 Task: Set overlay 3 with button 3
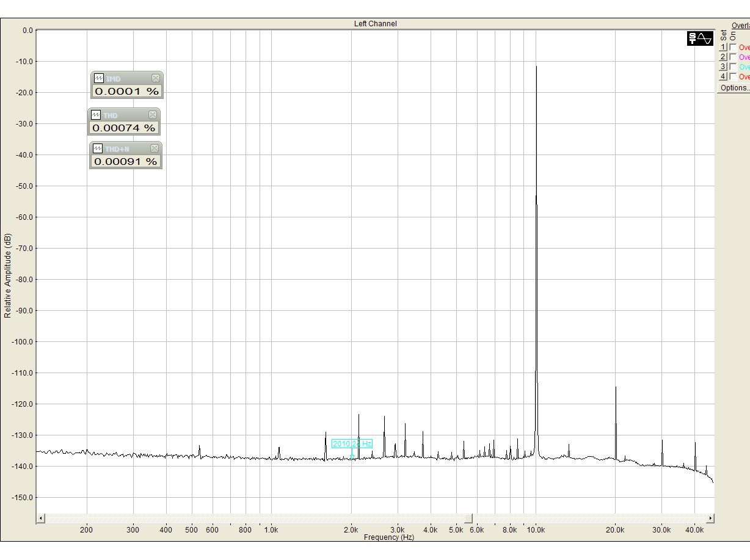[723, 67]
